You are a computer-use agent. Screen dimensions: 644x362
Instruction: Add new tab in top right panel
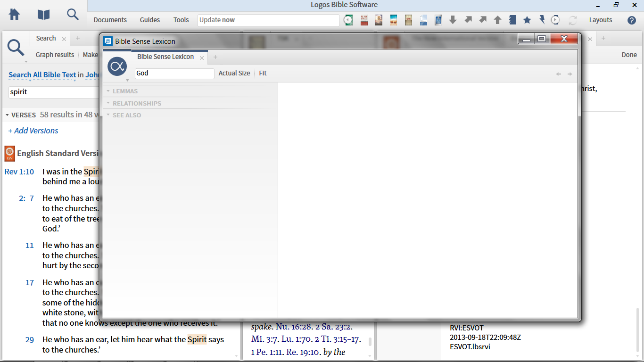[x=603, y=38]
